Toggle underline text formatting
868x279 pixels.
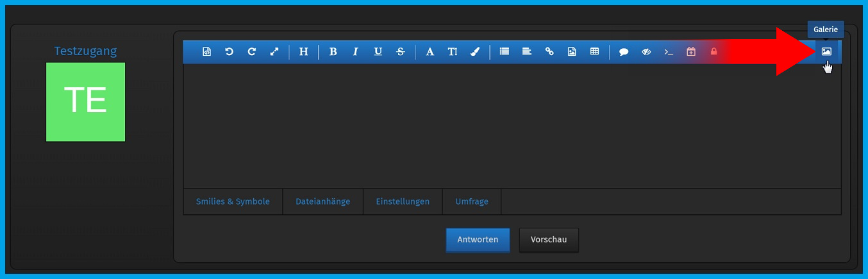pyautogui.click(x=378, y=52)
